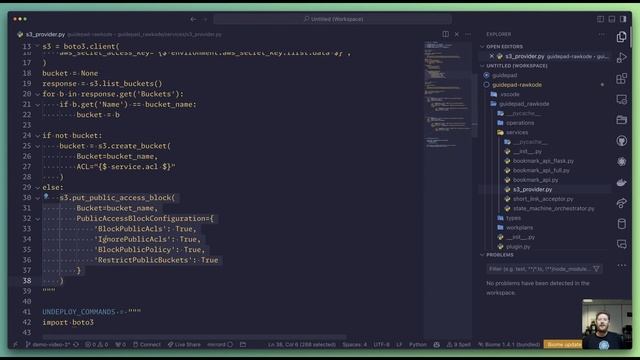Collapse the Untitled (Workspace) section

(x=483, y=66)
